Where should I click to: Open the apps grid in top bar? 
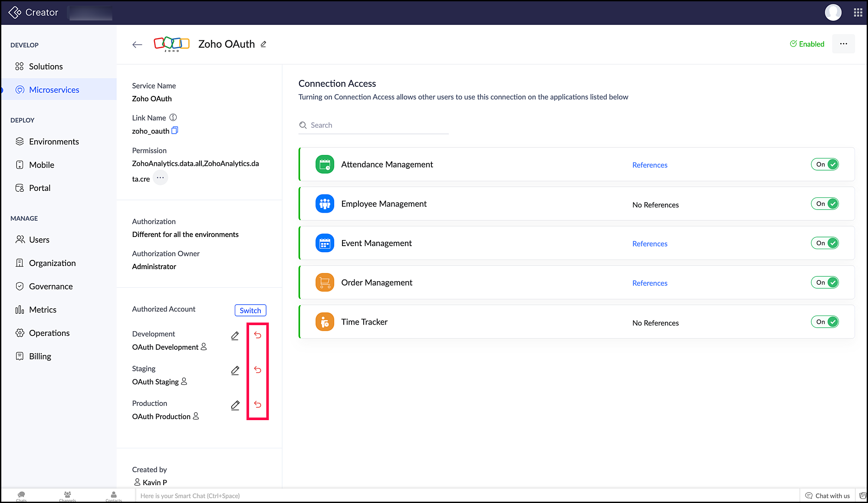click(858, 13)
